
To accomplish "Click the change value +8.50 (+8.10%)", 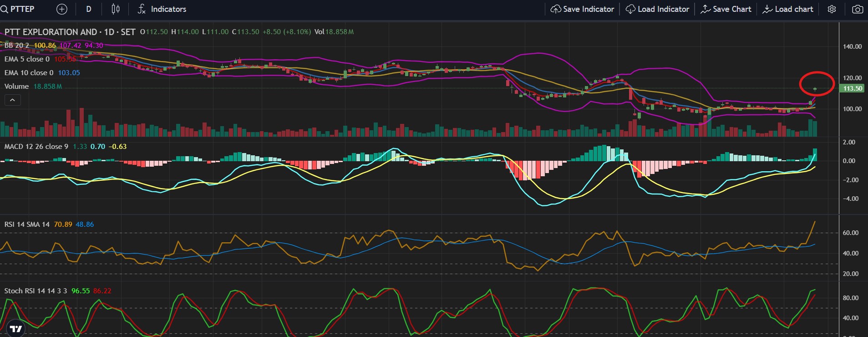I will click(287, 32).
